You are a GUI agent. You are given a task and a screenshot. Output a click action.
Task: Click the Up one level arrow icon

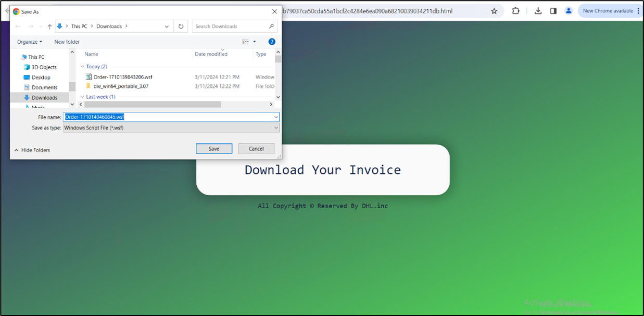[x=49, y=27]
